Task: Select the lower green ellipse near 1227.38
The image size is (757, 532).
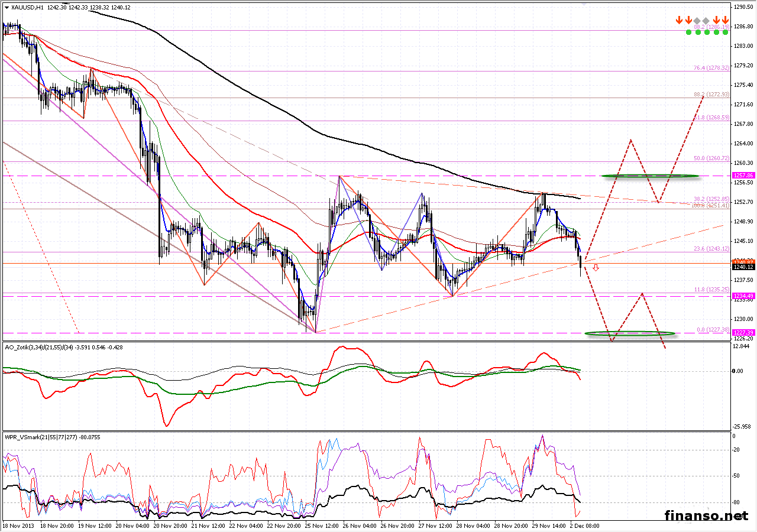Action: point(629,333)
